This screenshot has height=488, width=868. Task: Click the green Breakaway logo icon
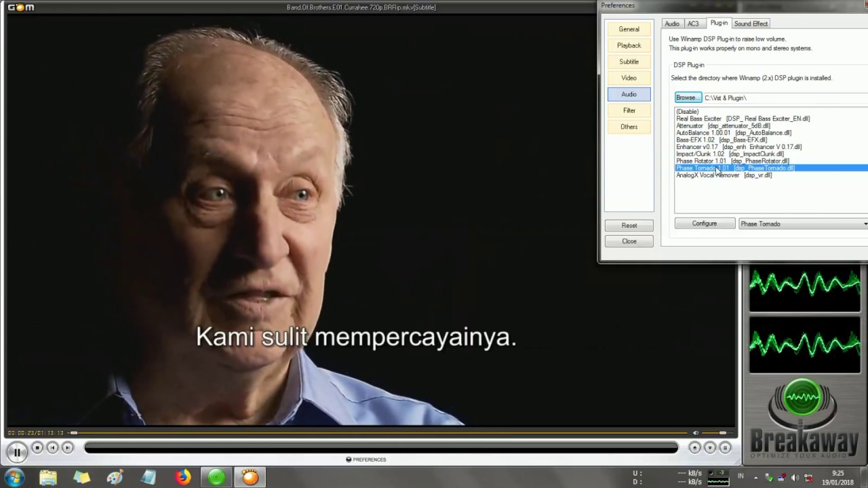[804, 396]
